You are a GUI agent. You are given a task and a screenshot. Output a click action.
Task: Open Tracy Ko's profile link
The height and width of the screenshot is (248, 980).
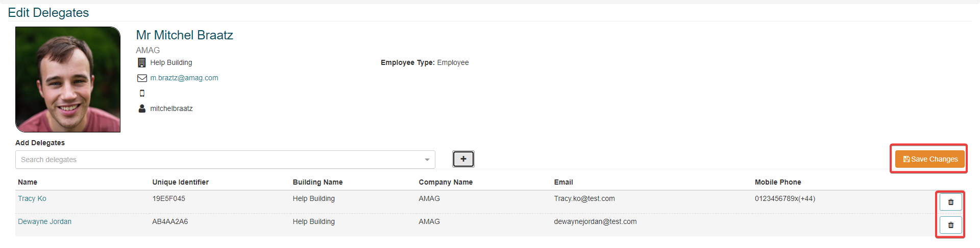point(32,198)
